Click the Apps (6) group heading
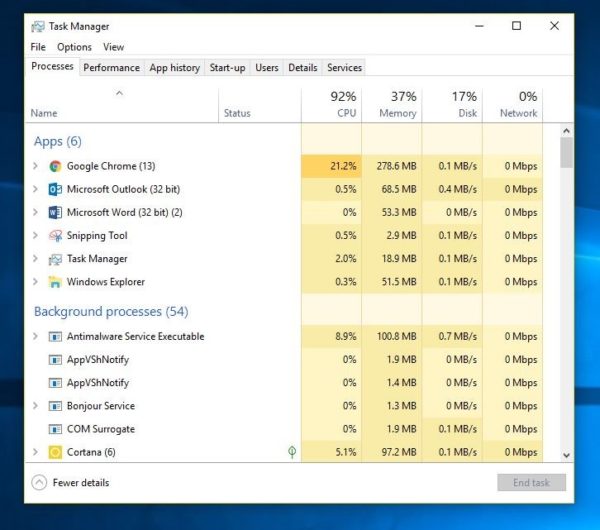This screenshot has width=600, height=530. click(58, 142)
